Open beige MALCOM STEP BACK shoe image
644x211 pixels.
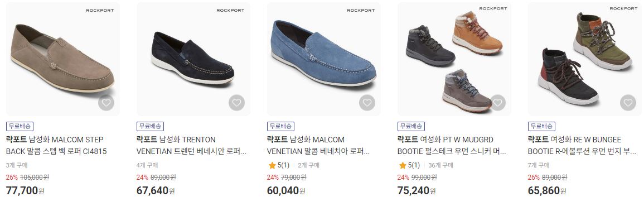pyautogui.click(x=63, y=59)
